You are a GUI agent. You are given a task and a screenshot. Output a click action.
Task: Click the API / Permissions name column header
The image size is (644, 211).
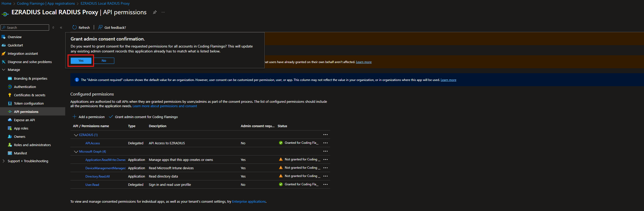[91, 126]
